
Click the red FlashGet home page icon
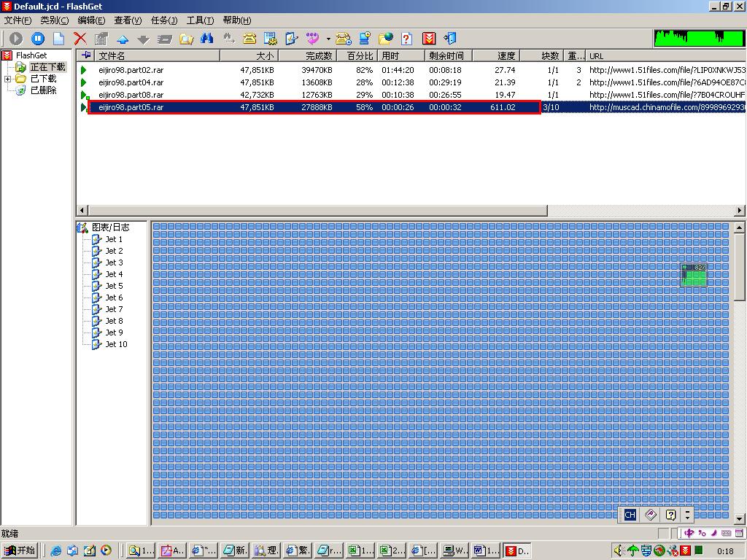429,39
